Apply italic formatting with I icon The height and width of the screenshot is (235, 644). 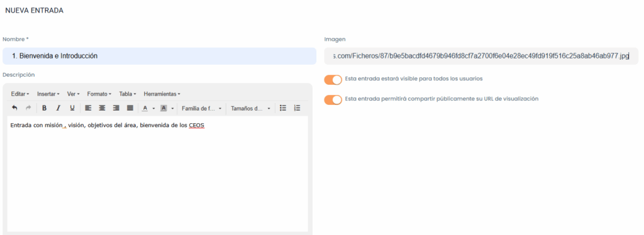58,108
